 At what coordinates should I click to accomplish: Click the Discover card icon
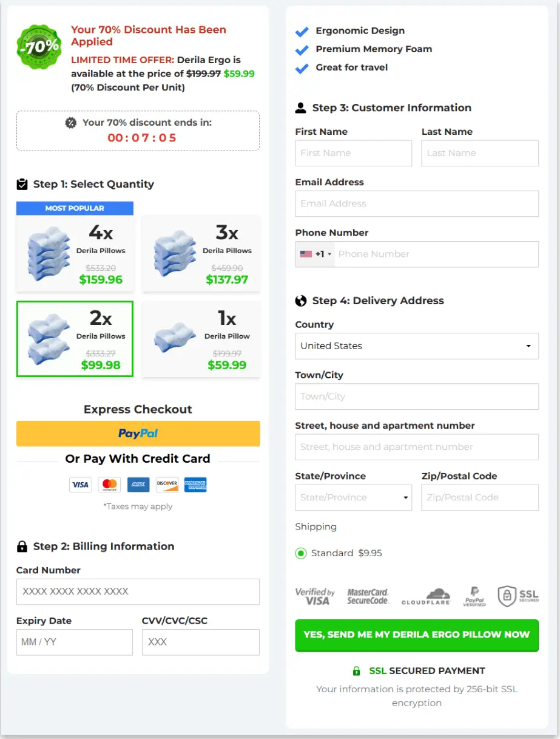(x=167, y=485)
